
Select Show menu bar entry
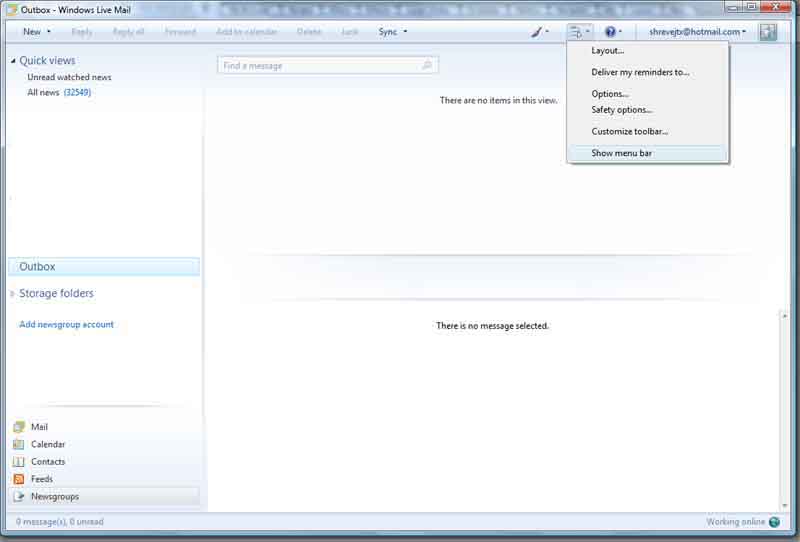click(x=647, y=153)
